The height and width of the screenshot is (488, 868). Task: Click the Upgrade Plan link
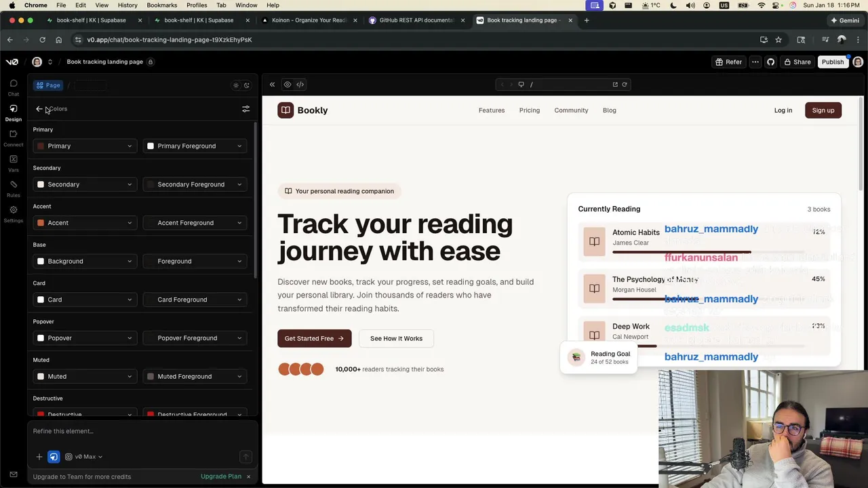pyautogui.click(x=221, y=476)
